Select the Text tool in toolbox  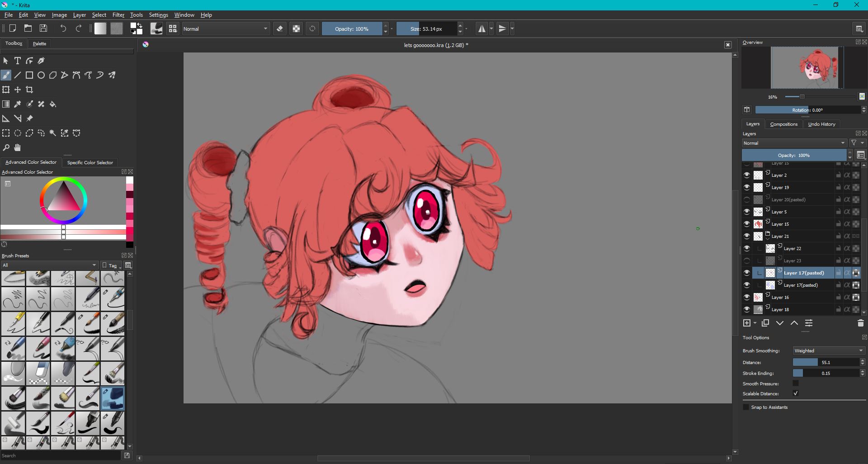(x=18, y=61)
